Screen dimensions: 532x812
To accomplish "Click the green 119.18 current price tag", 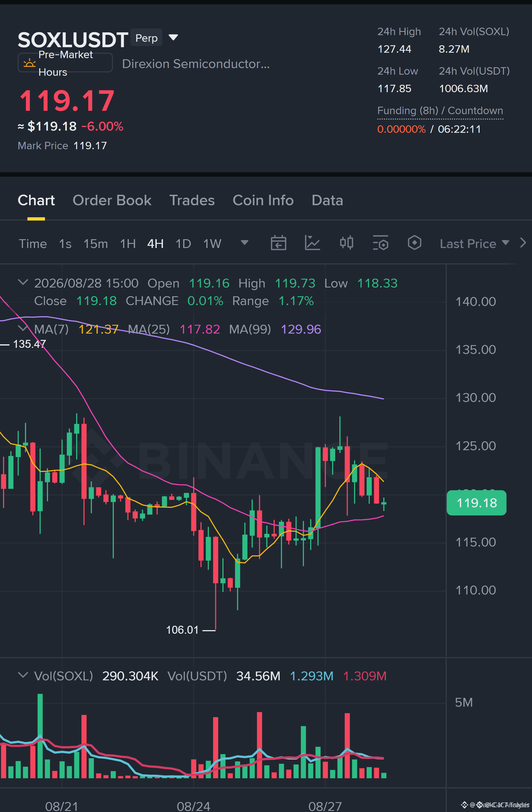I will coord(476,503).
